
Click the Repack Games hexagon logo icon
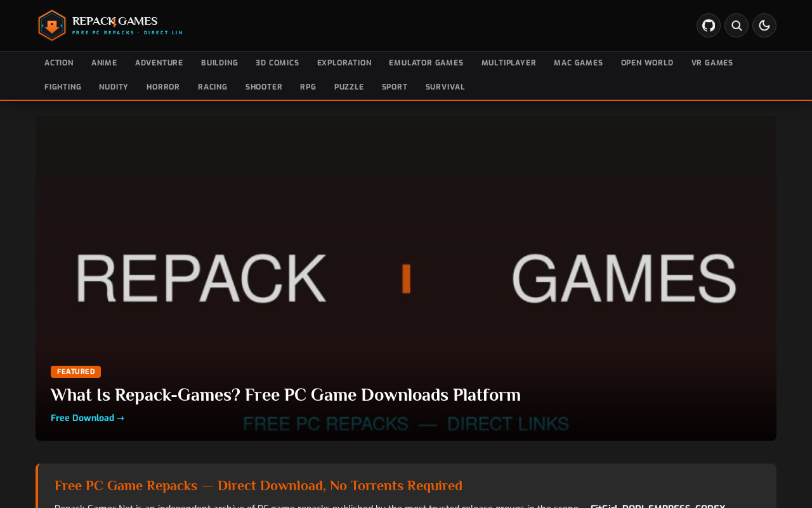(x=52, y=25)
